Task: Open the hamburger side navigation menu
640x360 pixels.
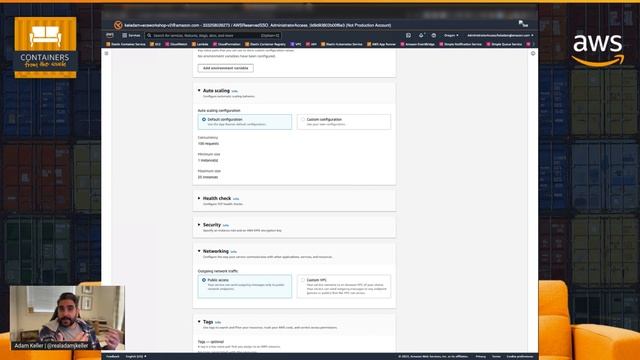Action: (x=107, y=53)
